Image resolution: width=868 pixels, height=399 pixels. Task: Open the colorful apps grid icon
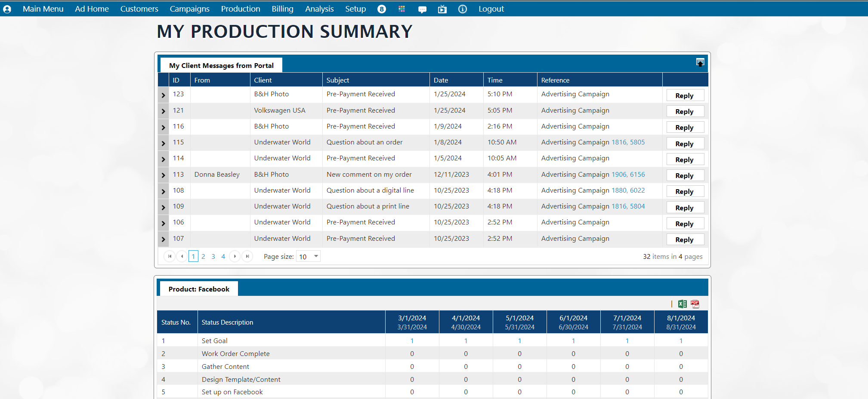tap(402, 9)
